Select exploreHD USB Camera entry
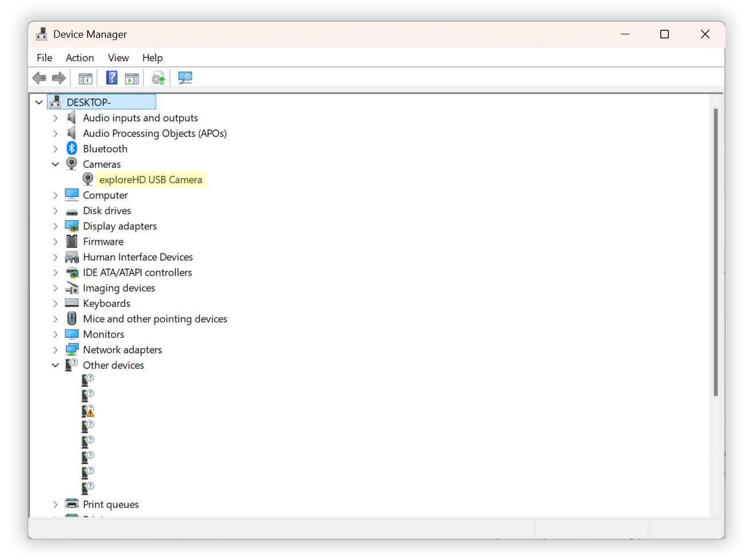Image resolution: width=753 pixels, height=560 pixels. [151, 180]
